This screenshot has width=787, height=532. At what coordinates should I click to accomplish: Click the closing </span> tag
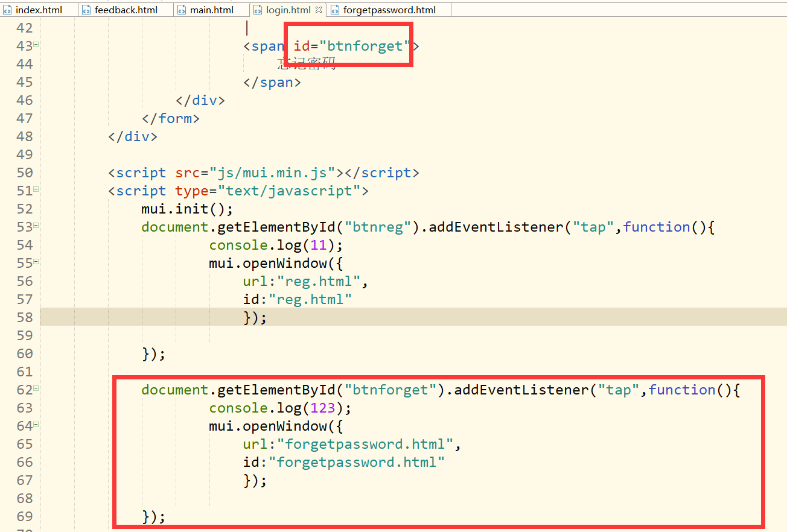(272, 82)
